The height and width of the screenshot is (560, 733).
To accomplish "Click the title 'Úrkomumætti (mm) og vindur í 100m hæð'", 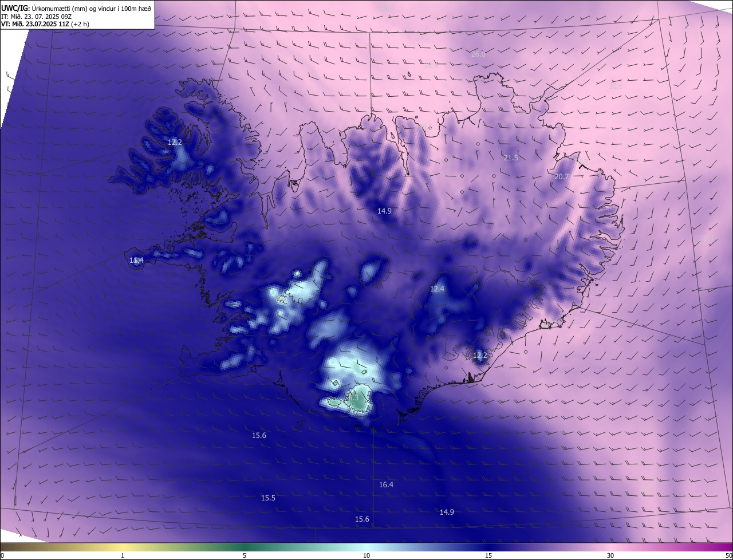I will [x=92, y=8].
